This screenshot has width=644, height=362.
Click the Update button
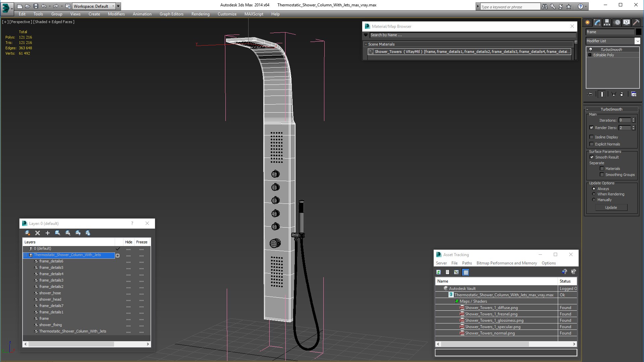pyautogui.click(x=611, y=207)
